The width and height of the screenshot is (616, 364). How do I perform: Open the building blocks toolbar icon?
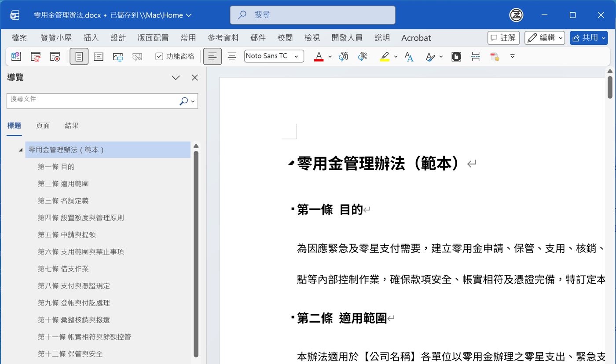tap(16, 56)
